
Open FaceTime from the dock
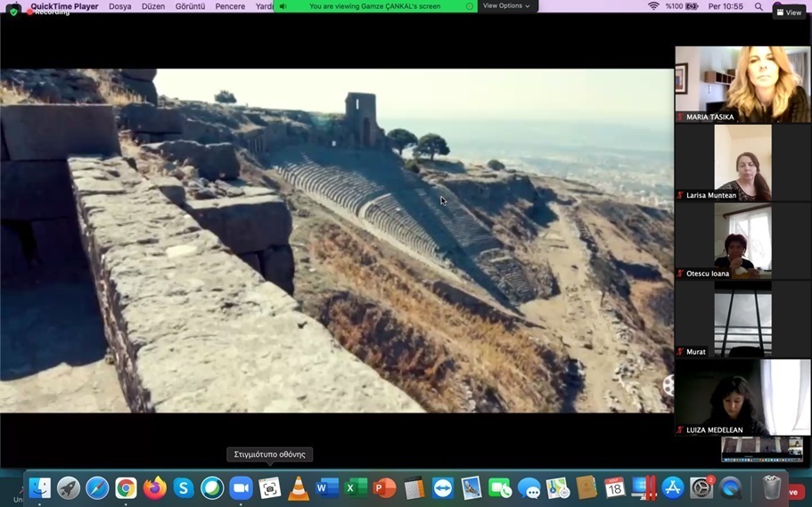point(500,487)
